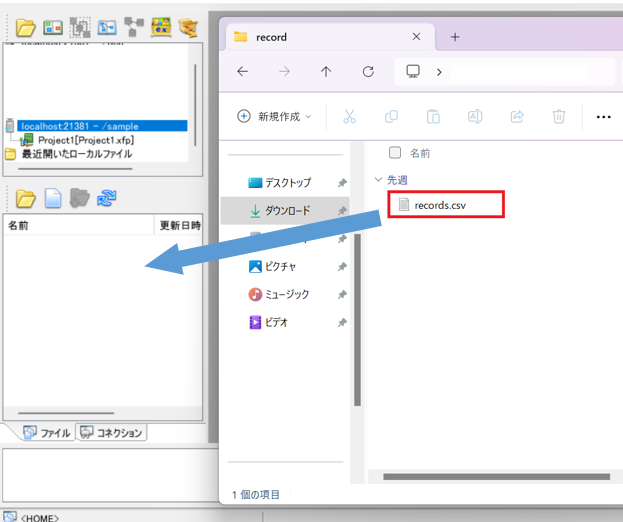This screenshot has height=522, width=623.
Task: Tick the select-all checkbox beside 名前
Action: (394, 153)
